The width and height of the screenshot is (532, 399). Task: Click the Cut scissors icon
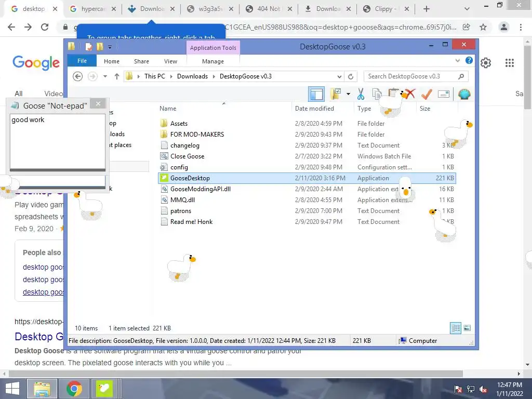click(x=361, y=94)
